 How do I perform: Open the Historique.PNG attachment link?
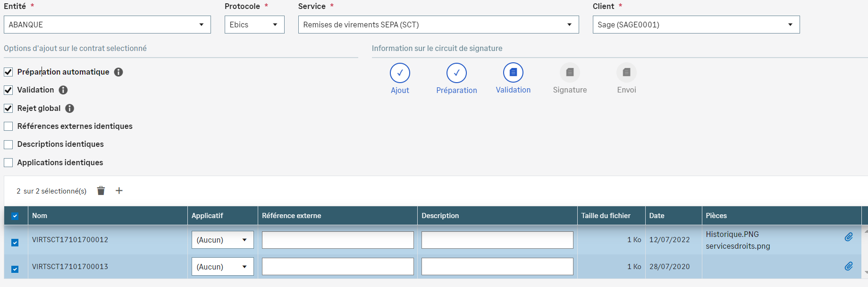[x=732, y=234]
